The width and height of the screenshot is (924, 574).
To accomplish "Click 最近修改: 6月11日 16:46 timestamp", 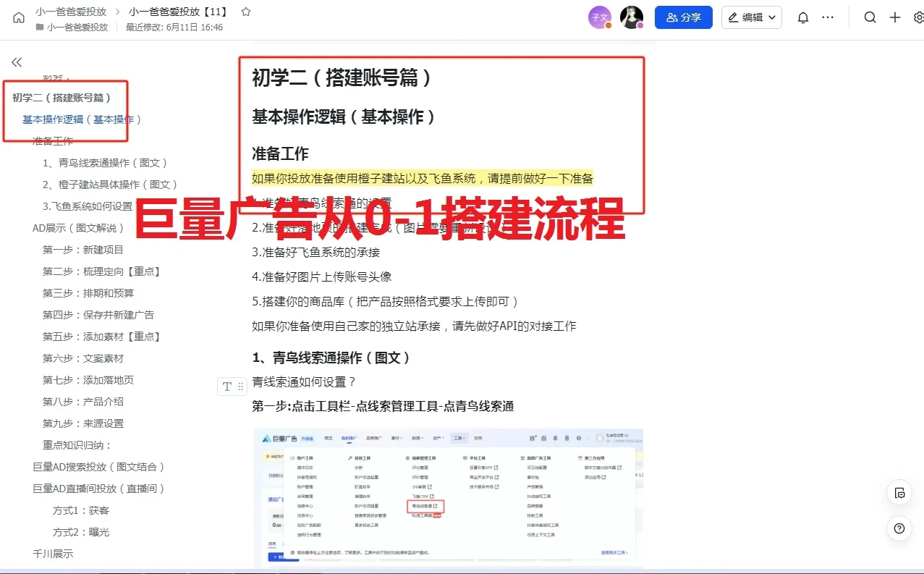I will [174, 28].
